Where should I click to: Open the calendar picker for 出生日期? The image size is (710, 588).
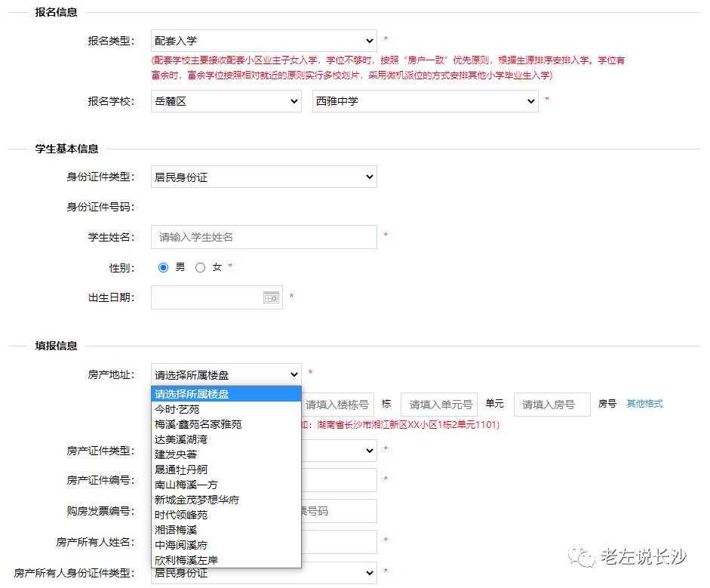tap(271, 297)
